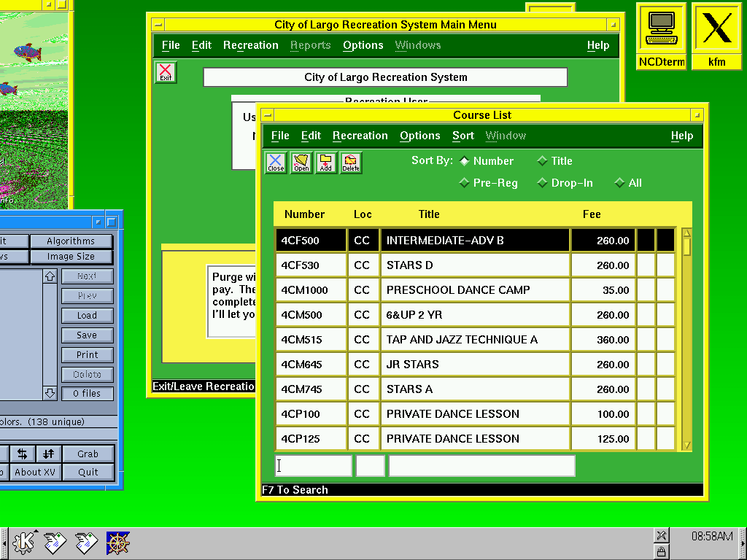747x560 pixels.
Task: Select the Title sort radio button
Action: tap(542, 161)
